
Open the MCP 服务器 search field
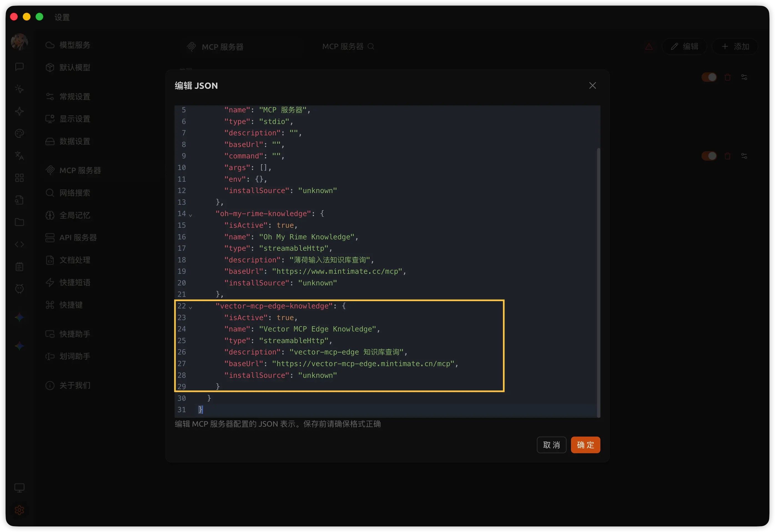(348, 47)
